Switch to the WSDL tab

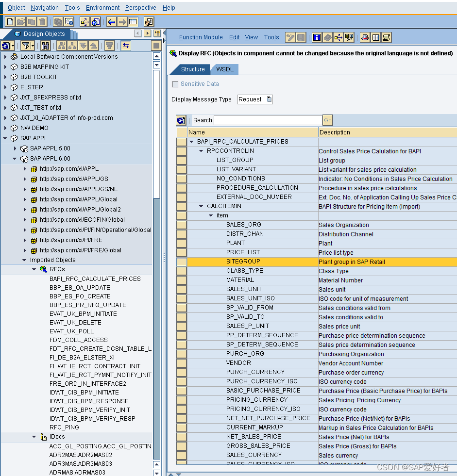pos(224,69)
